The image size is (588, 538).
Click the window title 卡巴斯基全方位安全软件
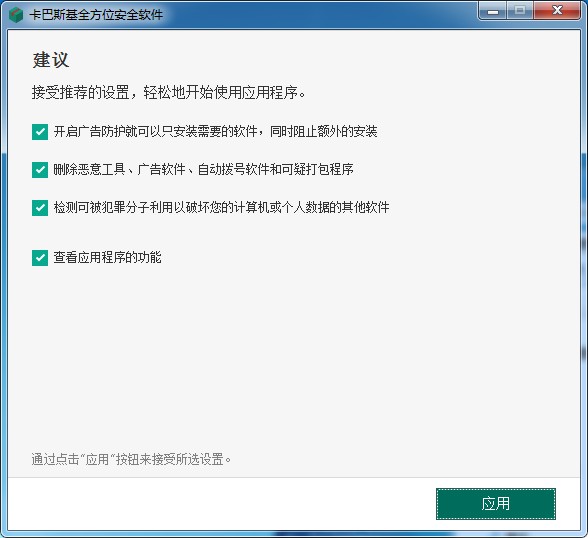[x=96, y=15]
